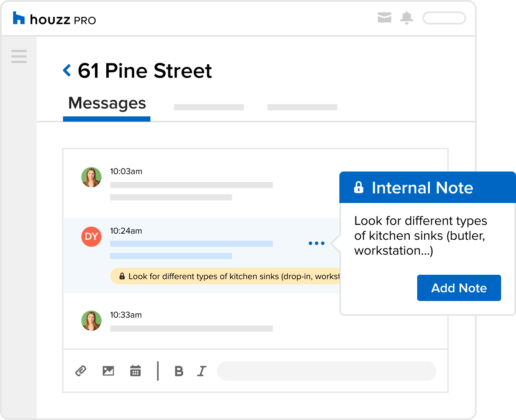The height and width of the screenshot is (420, 516).
Task: Click the avatar on the 10:03am message
Action: point(91,177)
